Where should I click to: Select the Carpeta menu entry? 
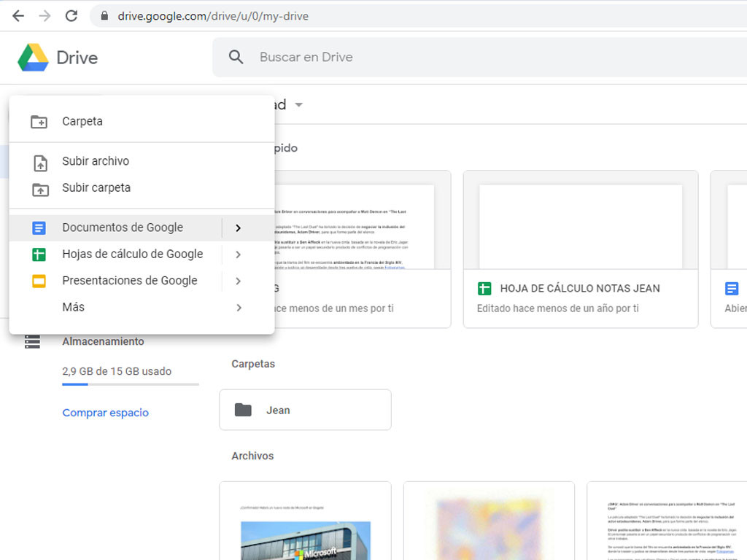(82, 121)
